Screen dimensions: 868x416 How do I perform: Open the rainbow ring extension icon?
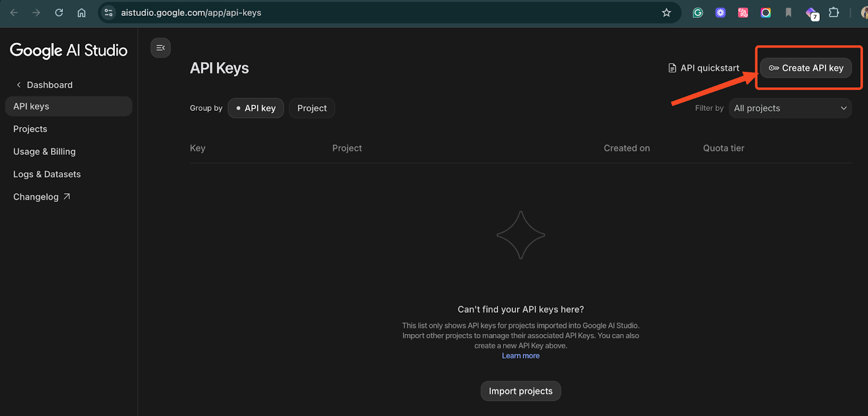point(765,12)
